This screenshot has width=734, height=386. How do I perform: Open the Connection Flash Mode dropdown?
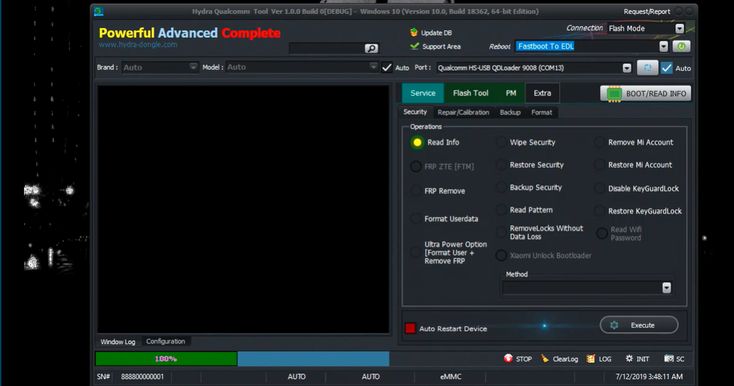pos(680,29)
